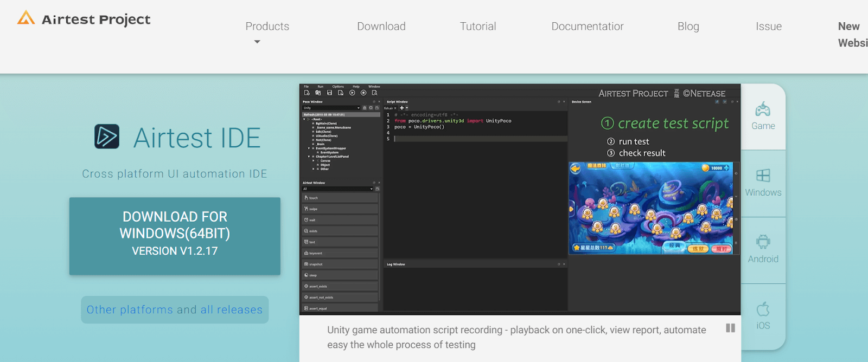
Task: Open Options menu in IDE preview
Action: coord(338,87)
